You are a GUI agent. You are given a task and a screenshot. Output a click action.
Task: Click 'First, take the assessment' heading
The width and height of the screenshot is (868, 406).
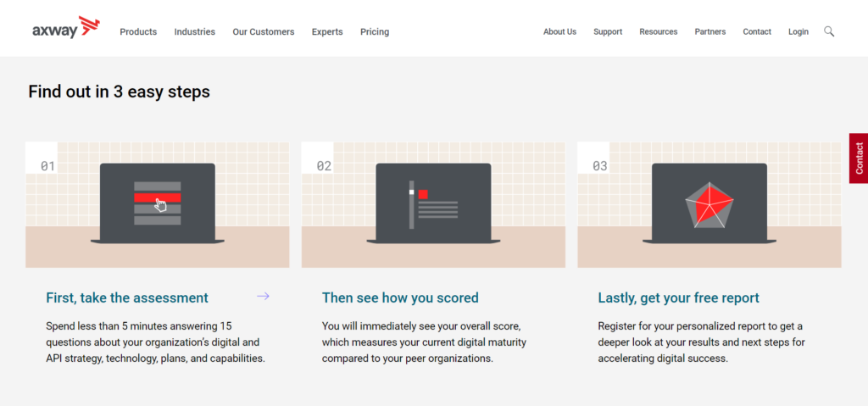coord(127,298)
